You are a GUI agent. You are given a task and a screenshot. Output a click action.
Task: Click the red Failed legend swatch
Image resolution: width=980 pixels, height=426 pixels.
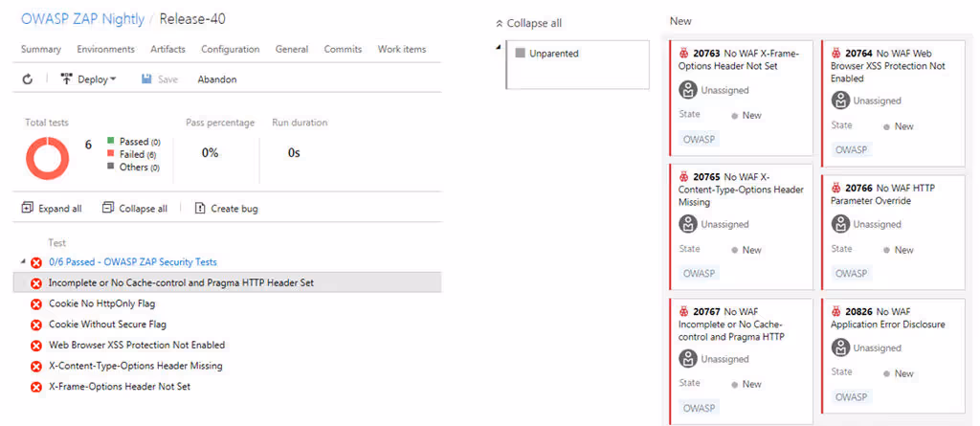pyautogui.click(x=111, y=154)
